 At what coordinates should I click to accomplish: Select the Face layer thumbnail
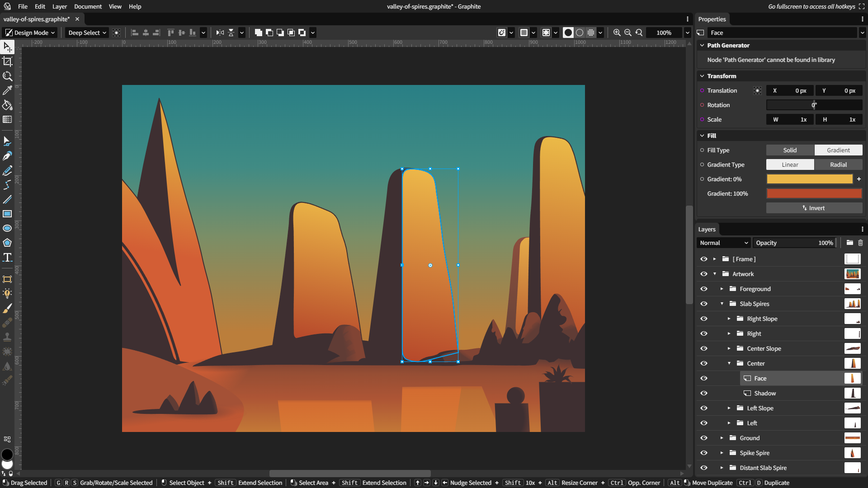coord(853,378)
